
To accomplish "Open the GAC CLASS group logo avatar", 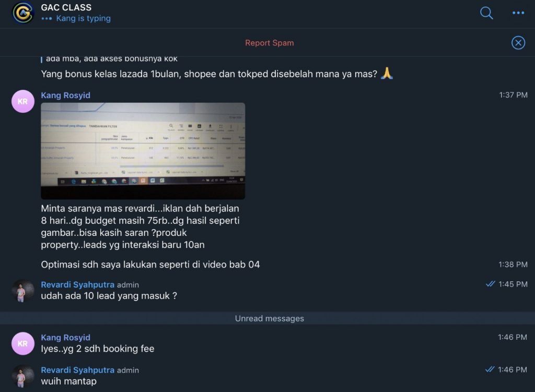I will tap(23, 13).
